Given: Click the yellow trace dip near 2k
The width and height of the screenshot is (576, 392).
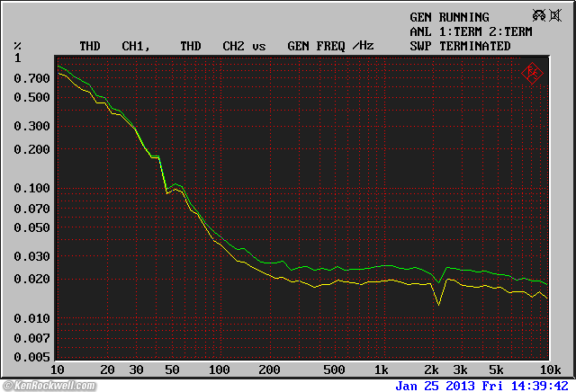Looking at the screenshot, I should pos(438,304).
